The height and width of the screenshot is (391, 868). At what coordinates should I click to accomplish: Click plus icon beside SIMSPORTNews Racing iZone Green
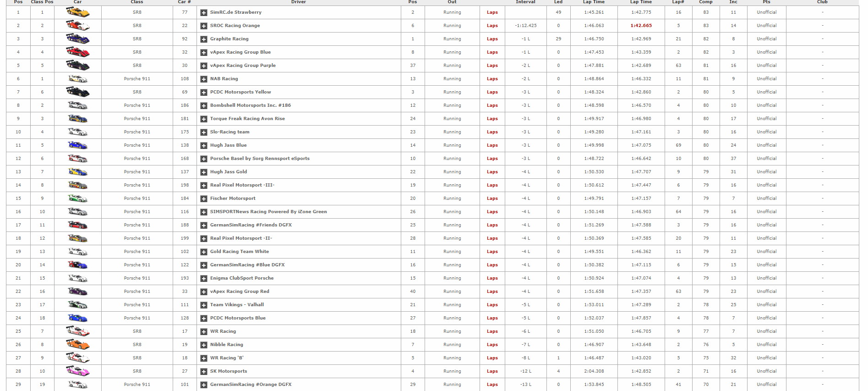click(204, 212)
